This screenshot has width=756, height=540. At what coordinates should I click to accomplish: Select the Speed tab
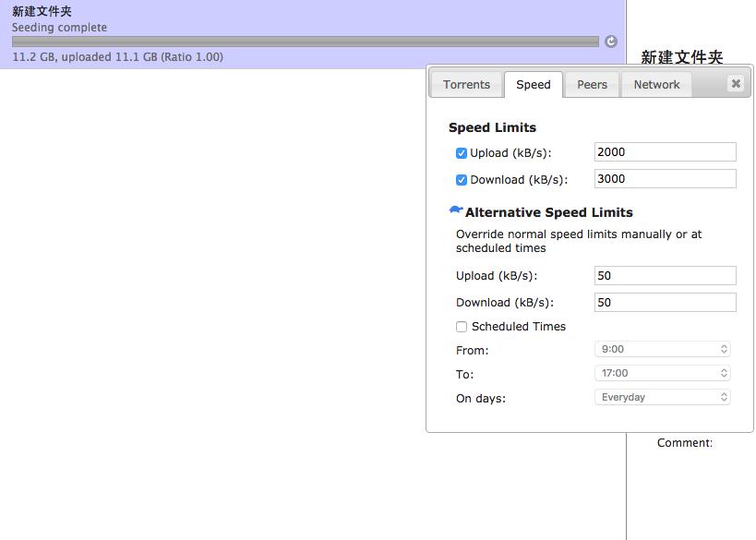click(x=534, y=84)
